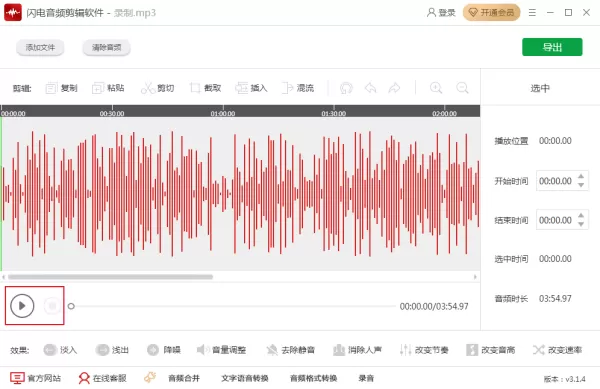The image size is (600, 389).
Task: Decrease 开始时间 with the down arrow
Action: tap(581, 185)
